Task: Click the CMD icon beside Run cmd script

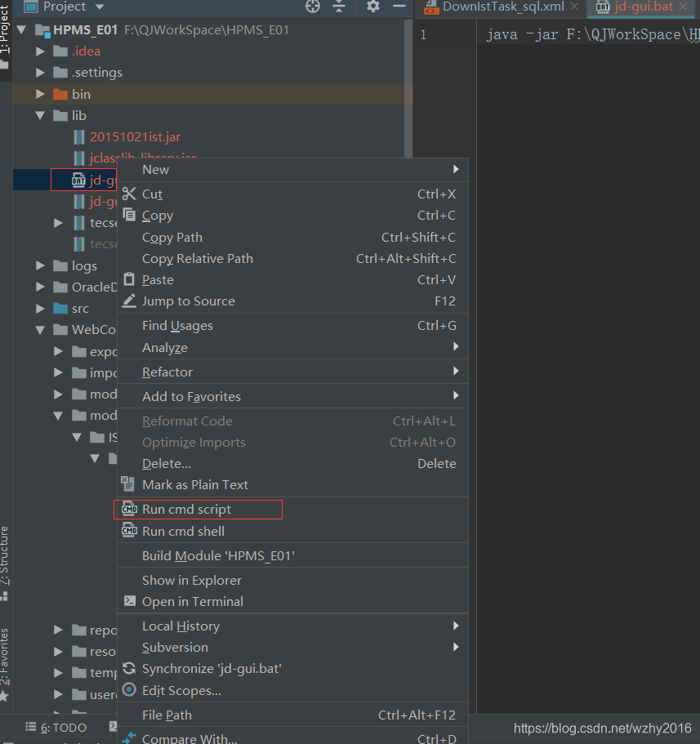Action: pyautogui.click(x=129, y=509)
